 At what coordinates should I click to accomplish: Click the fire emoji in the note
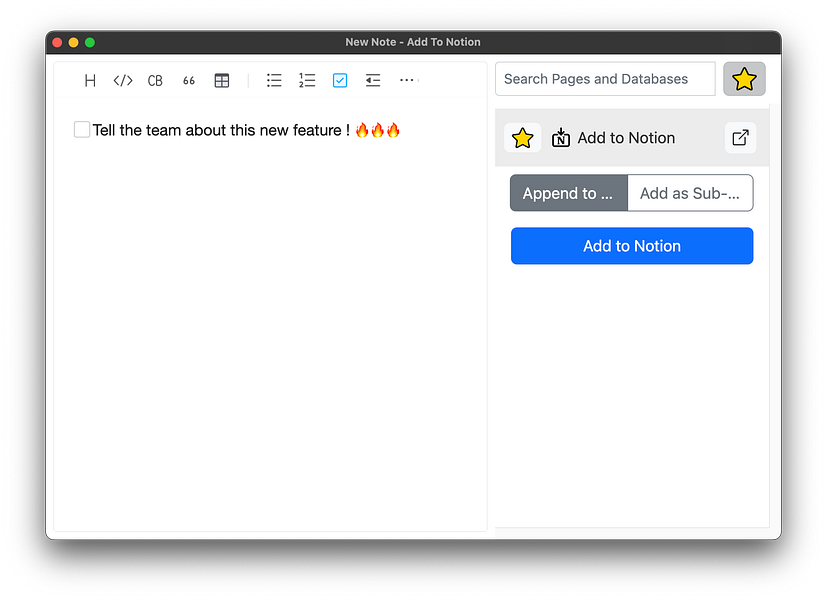(363, 129)
